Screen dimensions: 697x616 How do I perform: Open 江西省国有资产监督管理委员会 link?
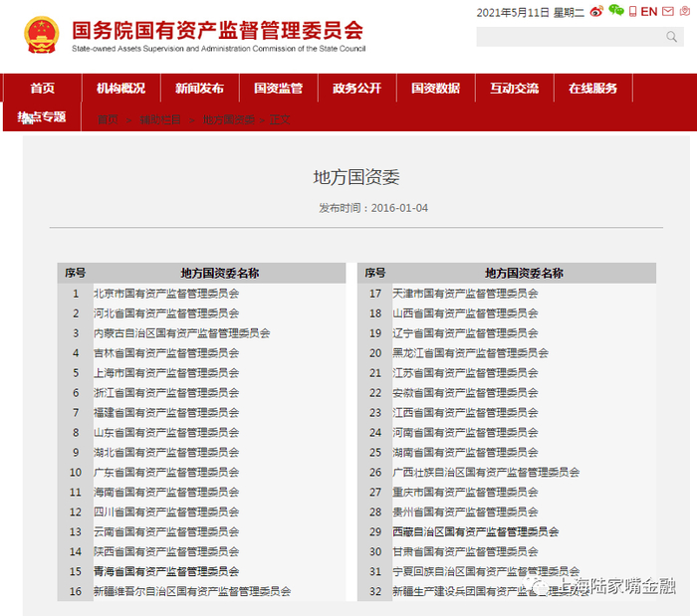click(x=465, y=413)
